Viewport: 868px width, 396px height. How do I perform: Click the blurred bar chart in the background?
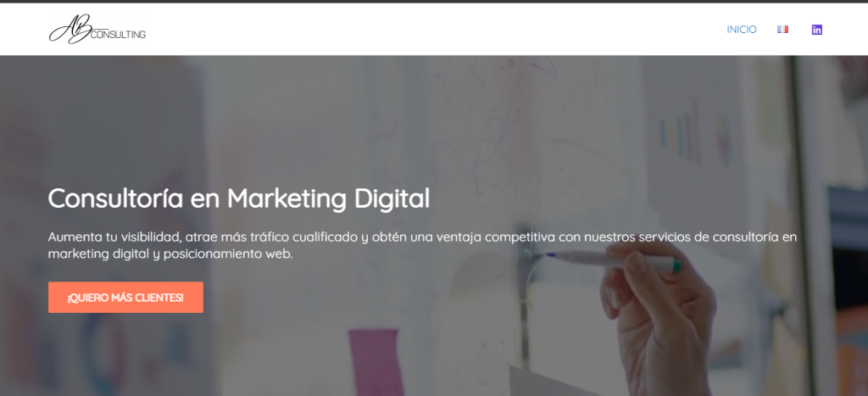click(693, 133)
